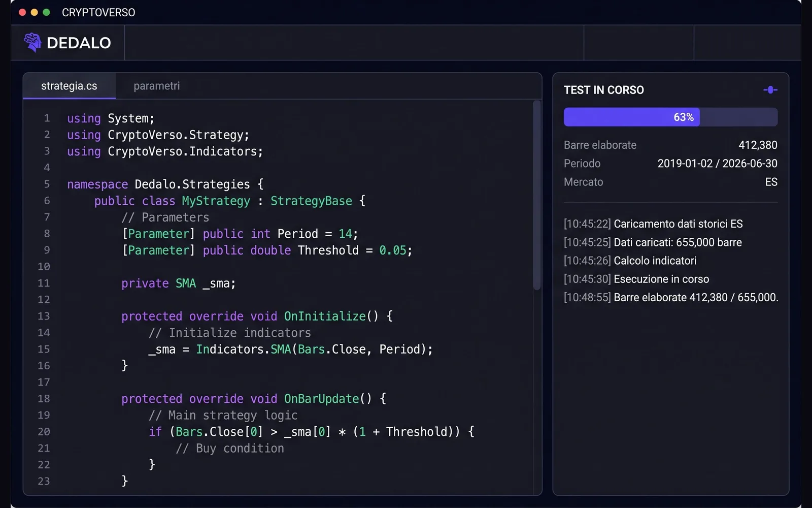Click the _sma = Indicators.SMA line
The image size is (812, 508).
290,350
